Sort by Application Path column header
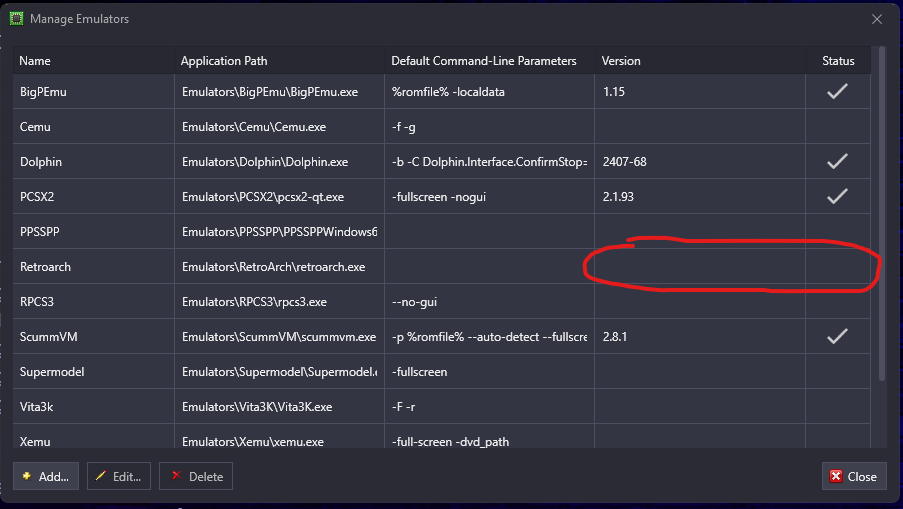 (279, 60)
